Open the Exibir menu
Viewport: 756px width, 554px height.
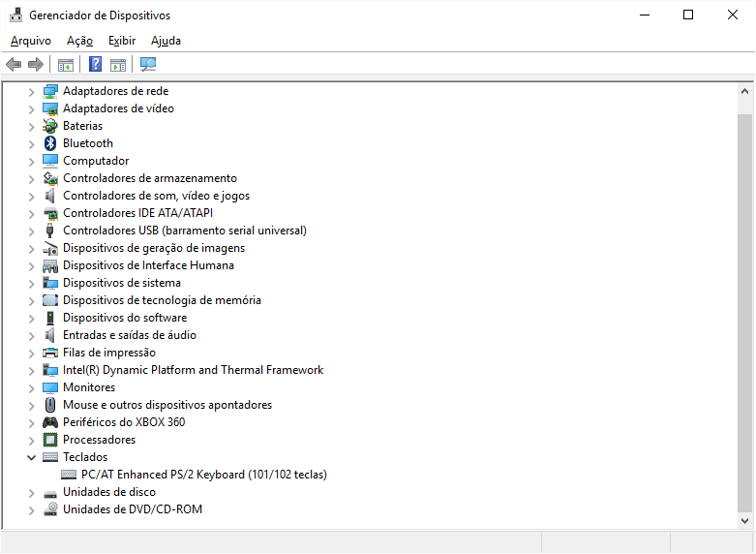pyautogui.click(x=122, y=41)
